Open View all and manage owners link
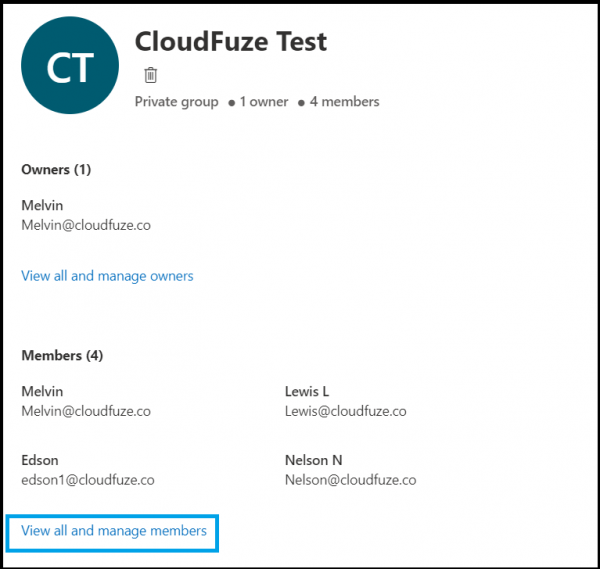 107,276
